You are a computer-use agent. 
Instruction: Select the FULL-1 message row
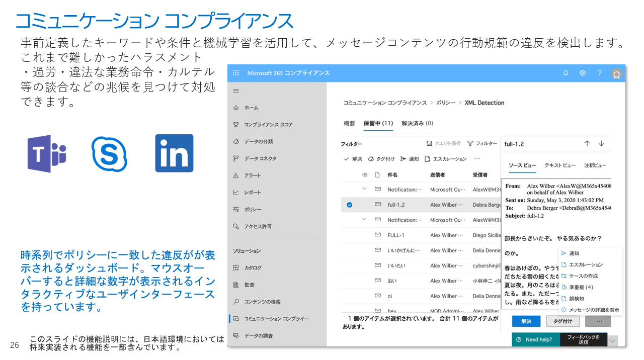[x=421, y=235]
